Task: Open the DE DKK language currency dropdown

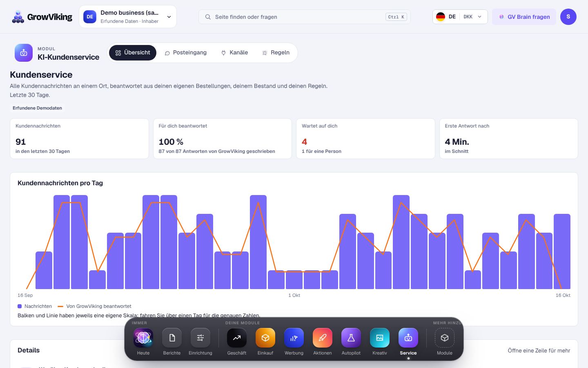Action: (x=460, y=17)
